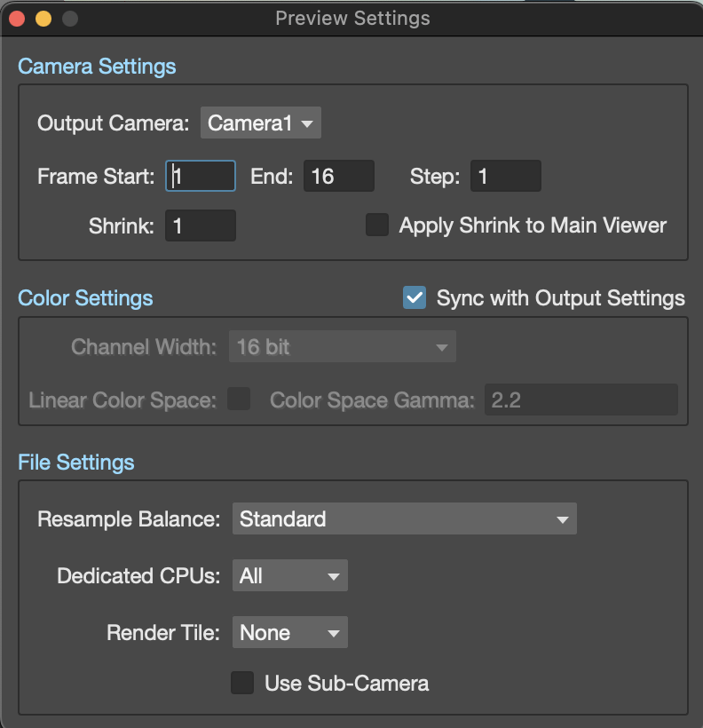703x728 pixels.
Task: Click the Resample Balance dropdown arrow
Action: point(563,518)
